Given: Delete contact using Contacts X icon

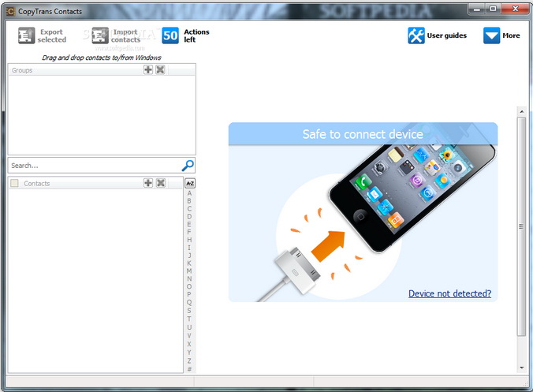Looking at the screenshot, I should pyautogui.click(x=160, y=183).
